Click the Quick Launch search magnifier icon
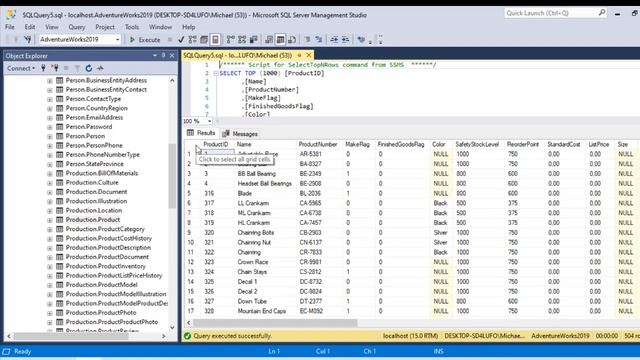 [602, 13]
